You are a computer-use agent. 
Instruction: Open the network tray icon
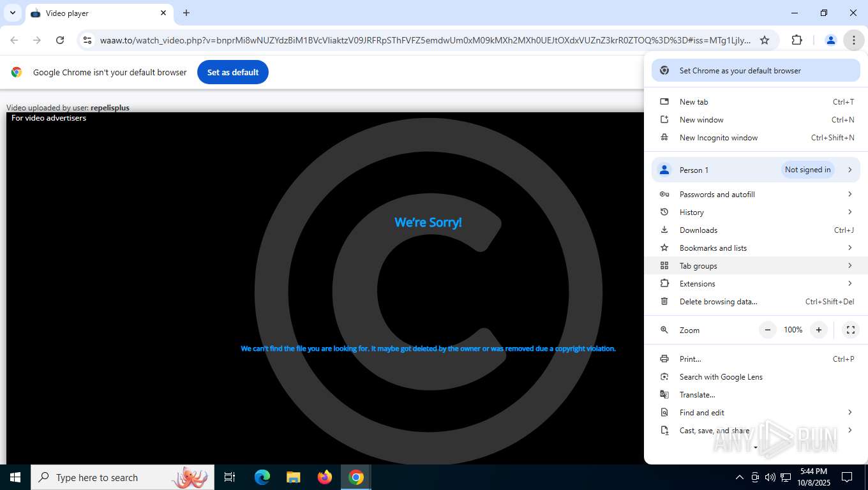[x=786, y=477]
